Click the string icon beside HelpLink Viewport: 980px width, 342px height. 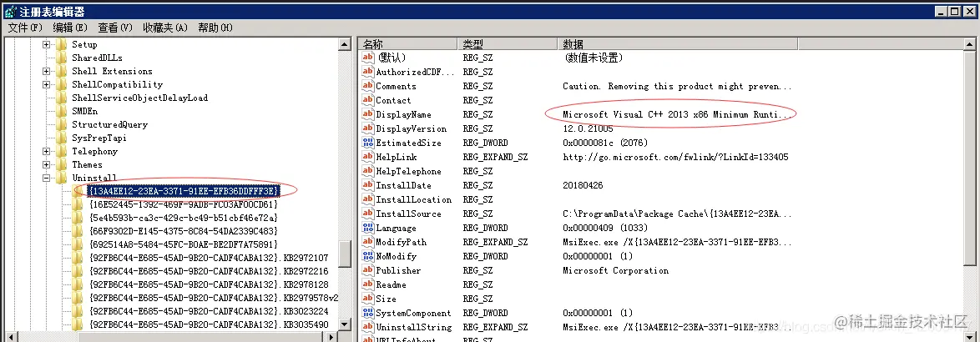coord(367,157)
